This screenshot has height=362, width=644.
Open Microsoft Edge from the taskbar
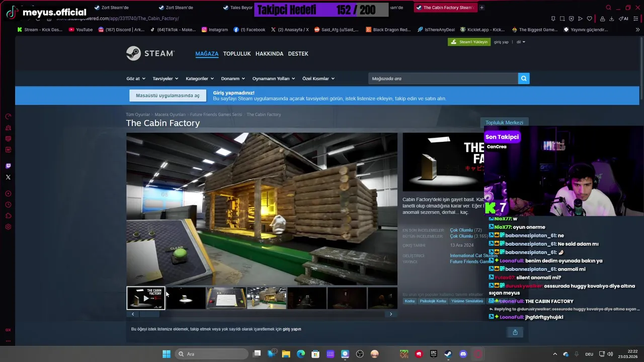[301, 354]
